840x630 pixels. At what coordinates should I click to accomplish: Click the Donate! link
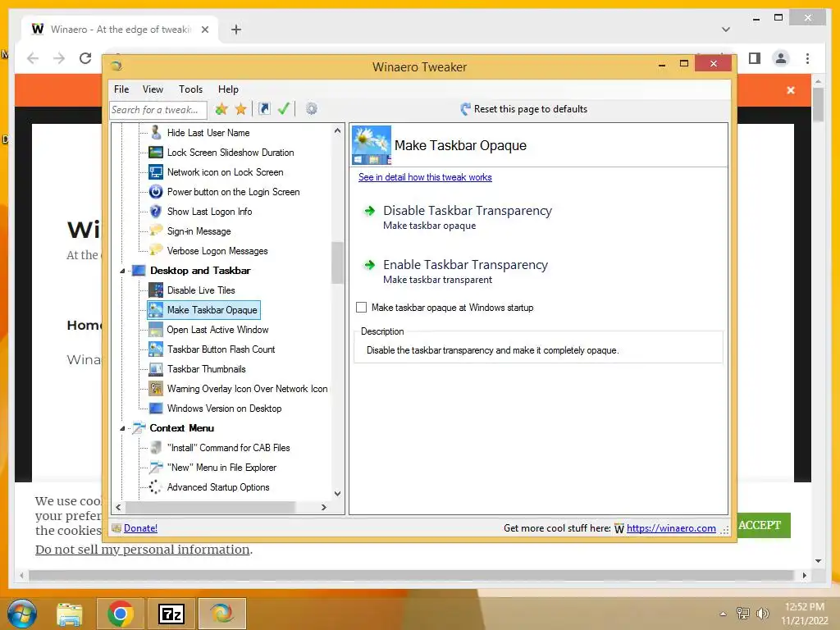[x=140, y=528]
